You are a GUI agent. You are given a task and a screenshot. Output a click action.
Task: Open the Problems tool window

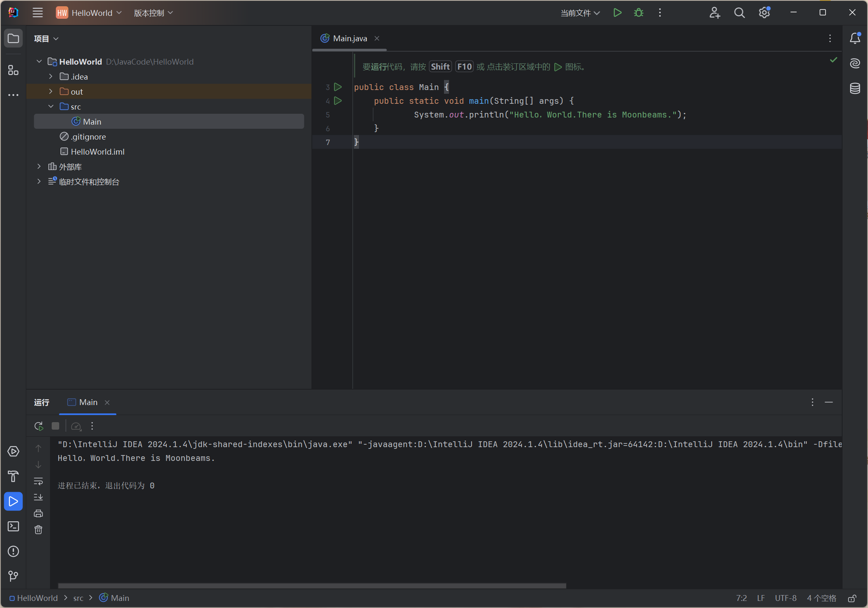(13, 551)
